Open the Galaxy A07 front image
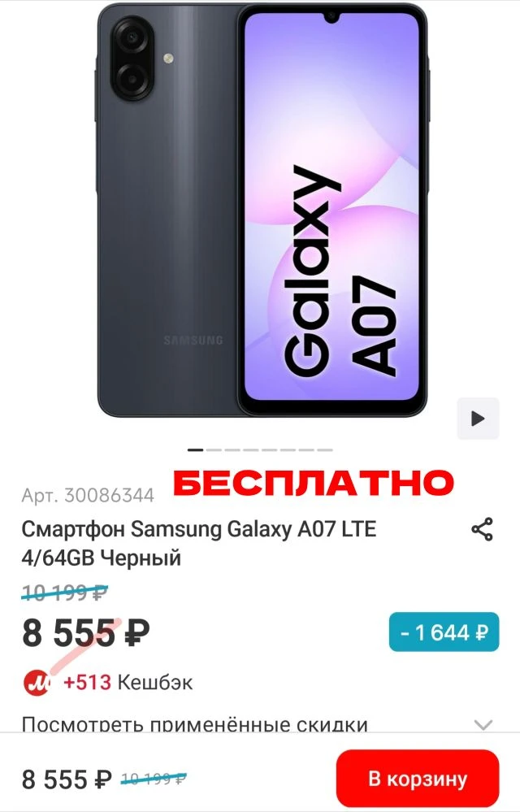The height and width of the screenshot is (812, 520). [x=332, y=210]
